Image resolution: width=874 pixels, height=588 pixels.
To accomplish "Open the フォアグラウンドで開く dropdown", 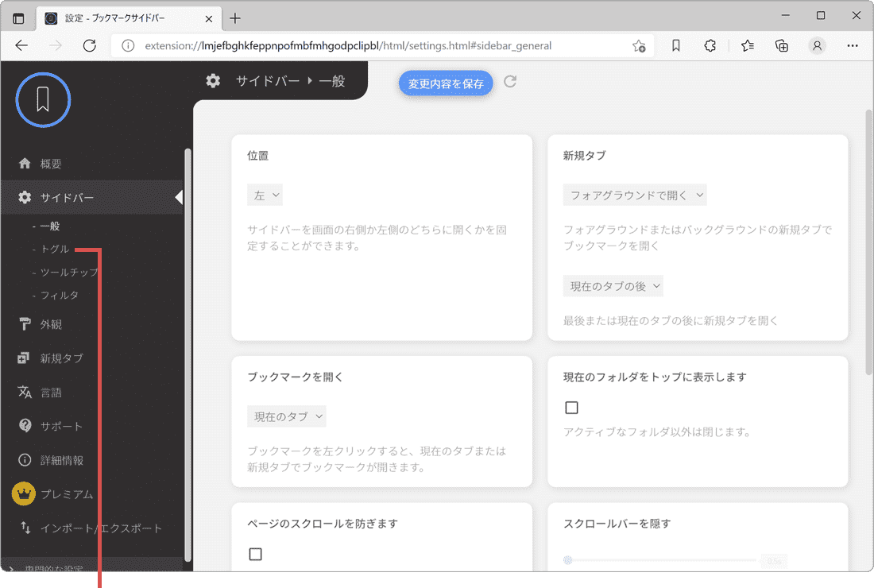I will click(635, 195).
